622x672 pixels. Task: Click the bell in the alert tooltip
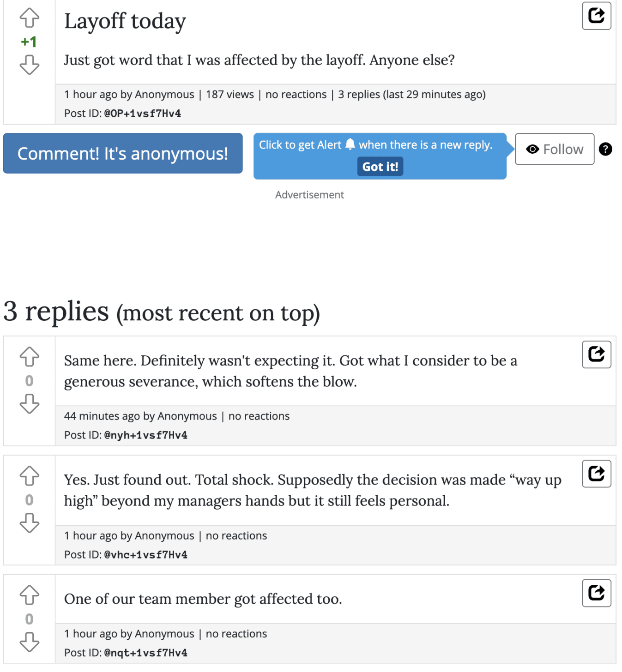pyautogui.click(x=350, y=144)
